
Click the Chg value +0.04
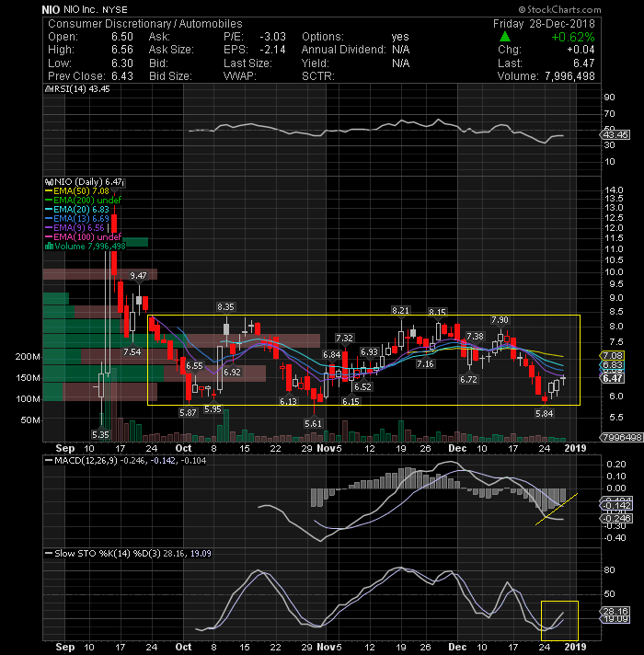(581, 50)
